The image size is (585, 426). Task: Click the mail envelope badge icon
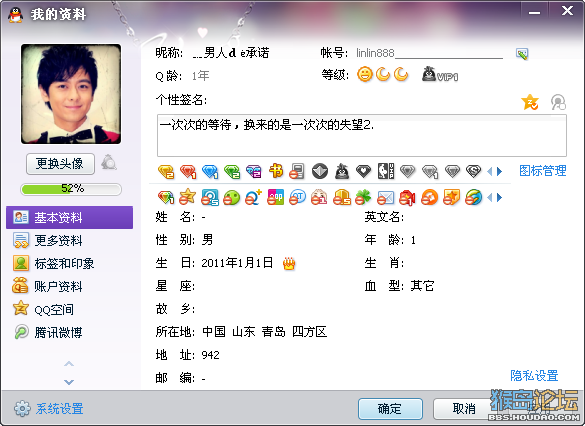[x=385, y=197]
